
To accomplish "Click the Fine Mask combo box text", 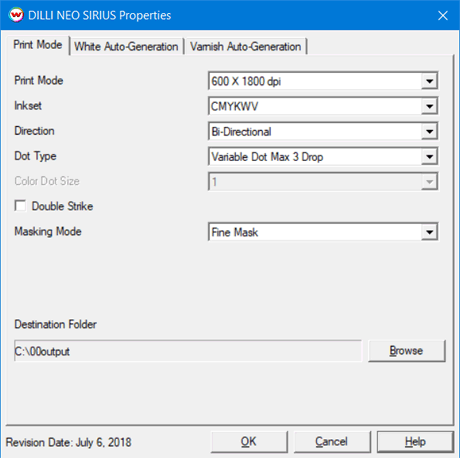I will [235, 232].
